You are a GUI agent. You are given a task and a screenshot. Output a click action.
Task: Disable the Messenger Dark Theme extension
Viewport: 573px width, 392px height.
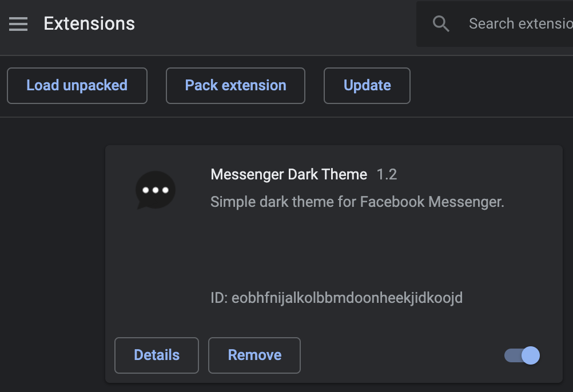click(x=522, y=355)
